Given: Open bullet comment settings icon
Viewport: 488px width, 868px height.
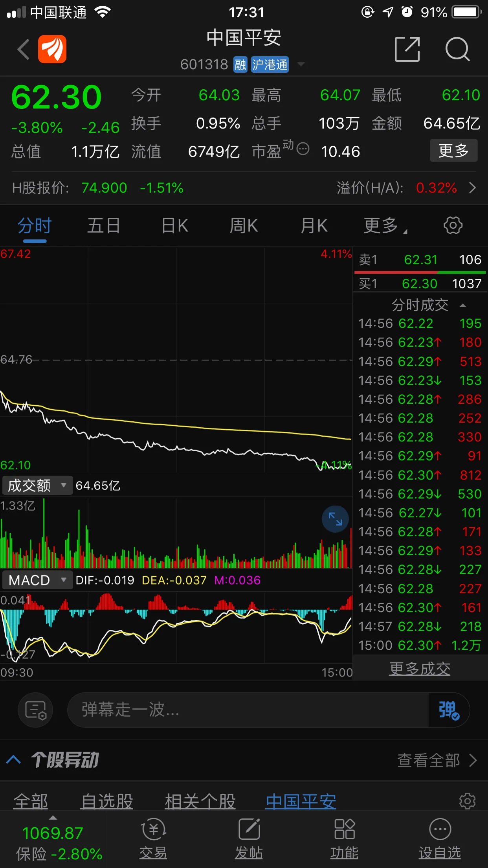Looking at the screenshot, I should point(36,710).
